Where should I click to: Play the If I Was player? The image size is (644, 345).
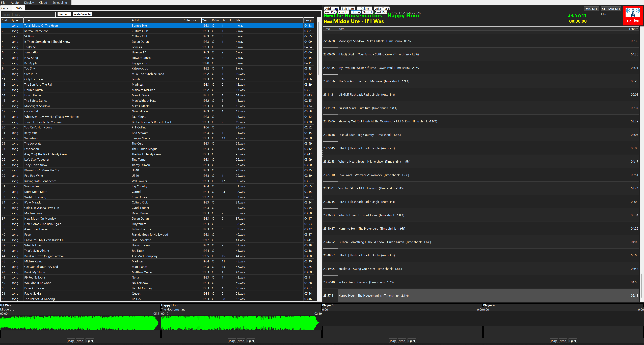pyautogui.click(x=71, y=341)
